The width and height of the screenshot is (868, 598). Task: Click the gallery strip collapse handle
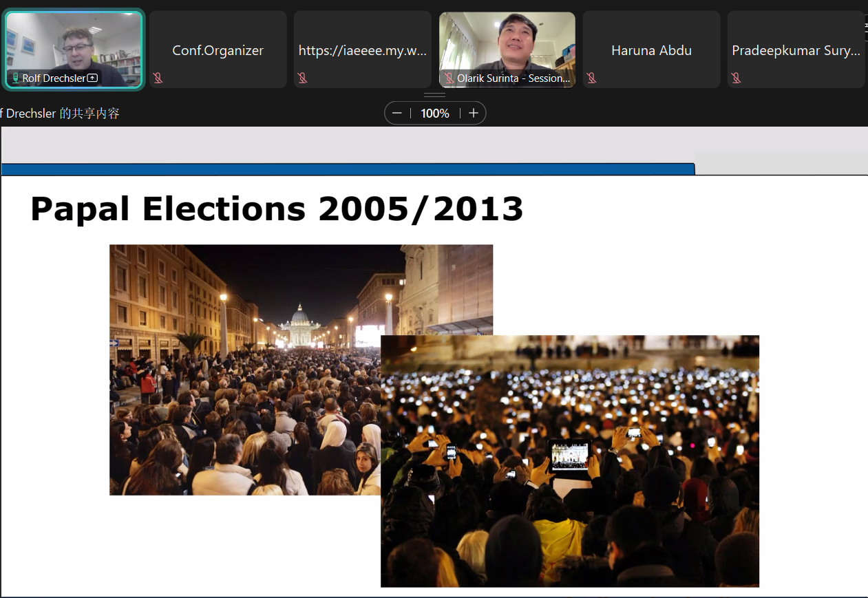[434, 95]
